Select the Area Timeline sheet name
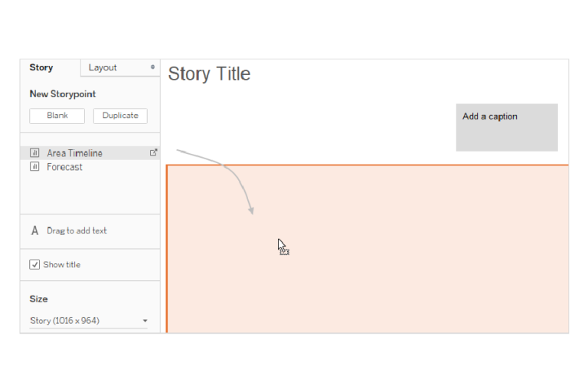The width and height of the screenshot is (588, 392). (74, 153)
